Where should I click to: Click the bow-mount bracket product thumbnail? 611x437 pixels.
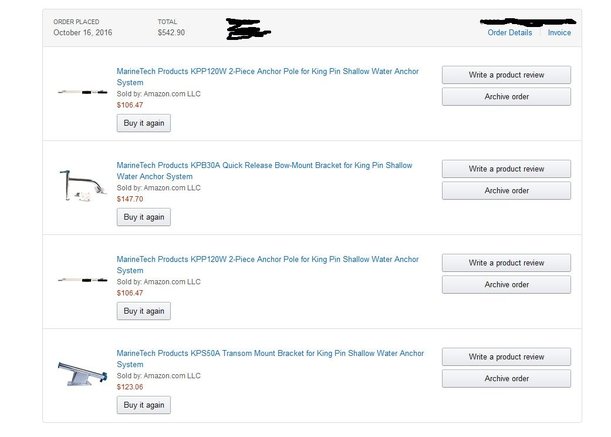pos(83,186)
